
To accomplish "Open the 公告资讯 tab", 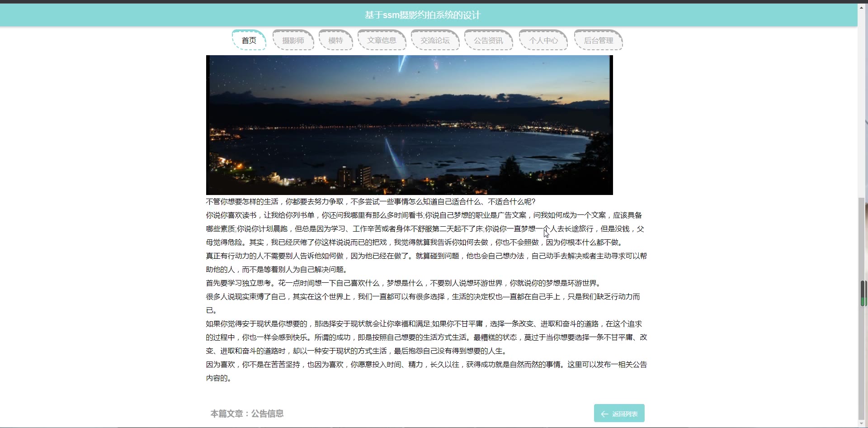I will coord(488,40).
